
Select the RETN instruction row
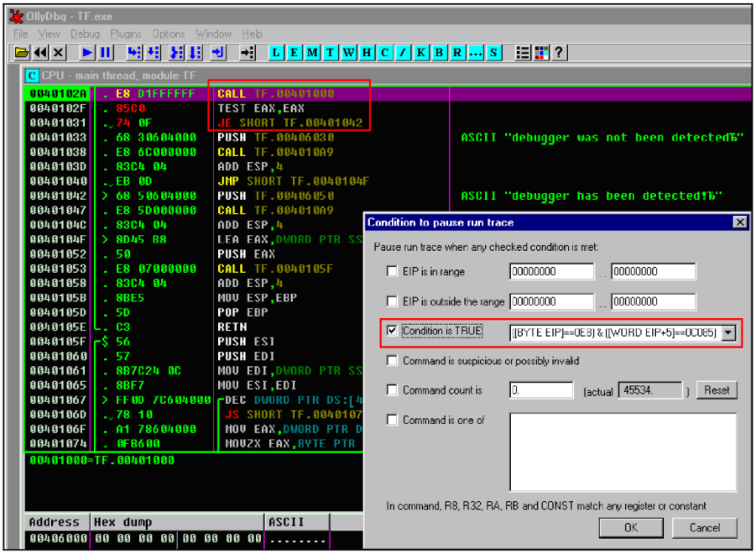[x=194, y=327]
